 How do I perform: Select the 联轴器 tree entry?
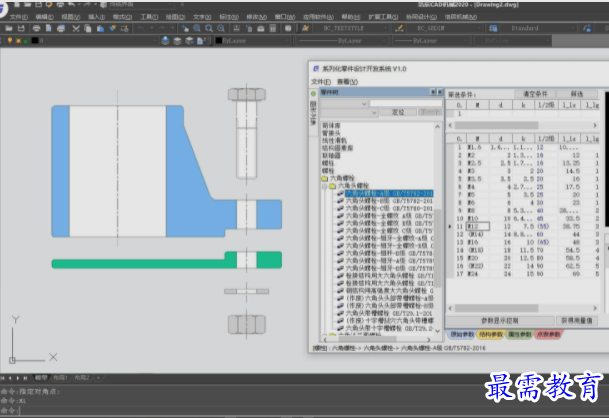click(331, 155)
